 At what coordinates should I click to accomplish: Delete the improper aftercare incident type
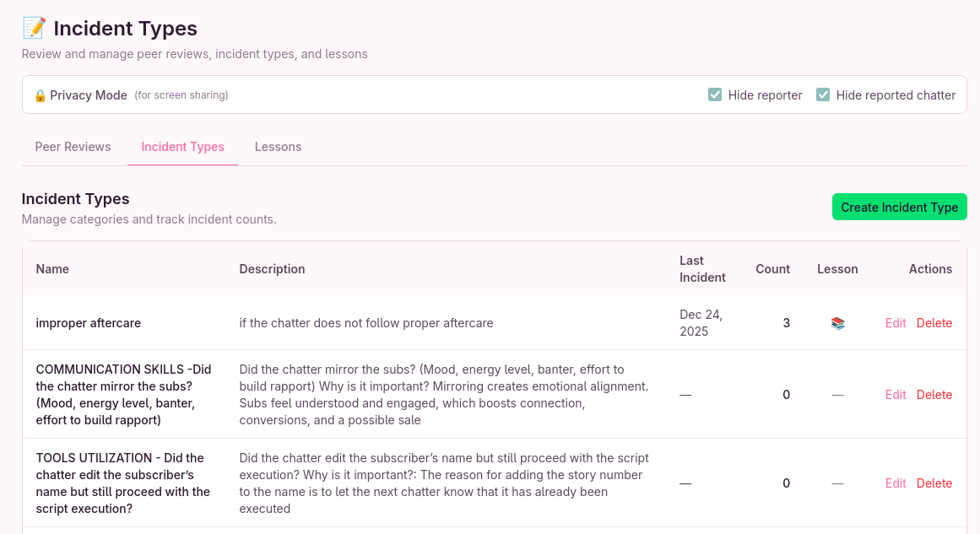point(934,323)
